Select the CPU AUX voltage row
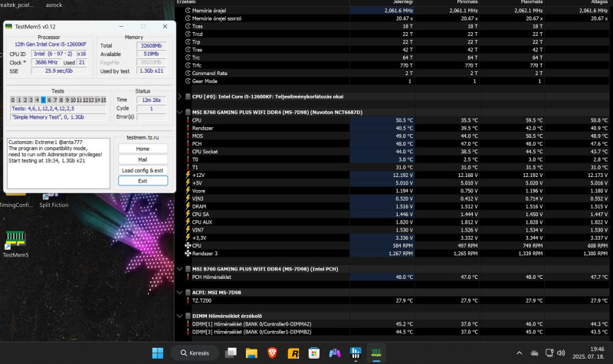This screenshot has height=364, width=613. (394, 222)
